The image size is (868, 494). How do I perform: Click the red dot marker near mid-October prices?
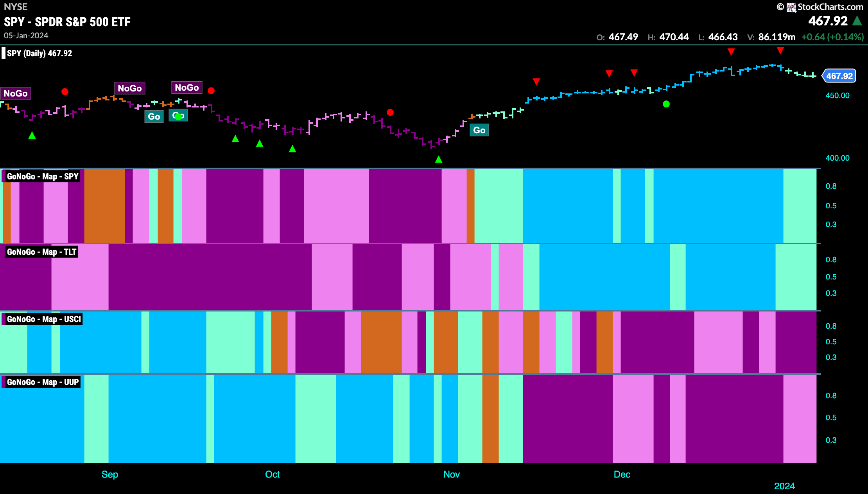coord(390,112)
